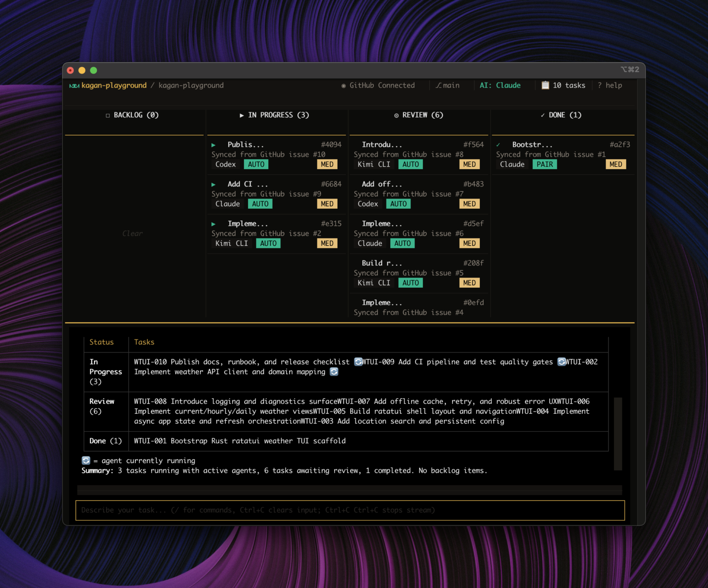Click the AUTO badge on the #f564 card

[411, 165]
